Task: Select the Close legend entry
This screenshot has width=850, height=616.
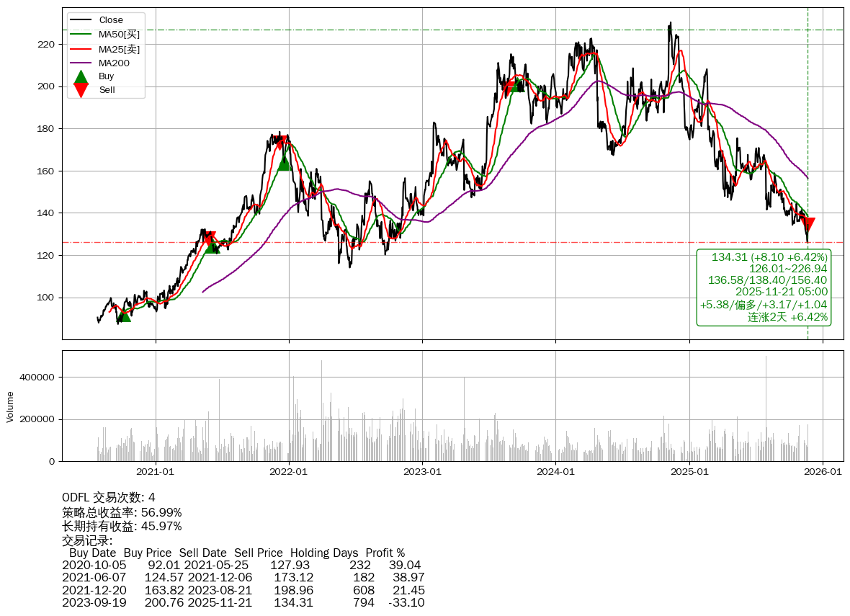Action: tap(111, 20)
